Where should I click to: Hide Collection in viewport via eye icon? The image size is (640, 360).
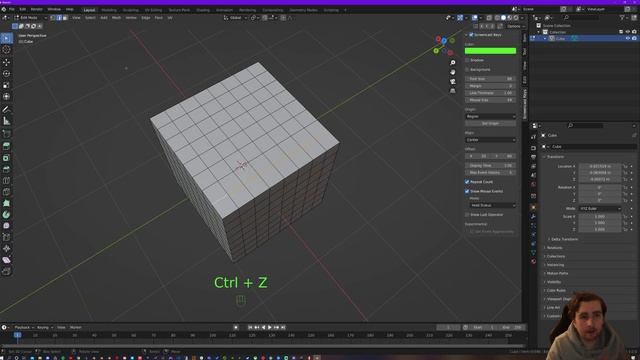pyautogui.click(x=628, y=32)
